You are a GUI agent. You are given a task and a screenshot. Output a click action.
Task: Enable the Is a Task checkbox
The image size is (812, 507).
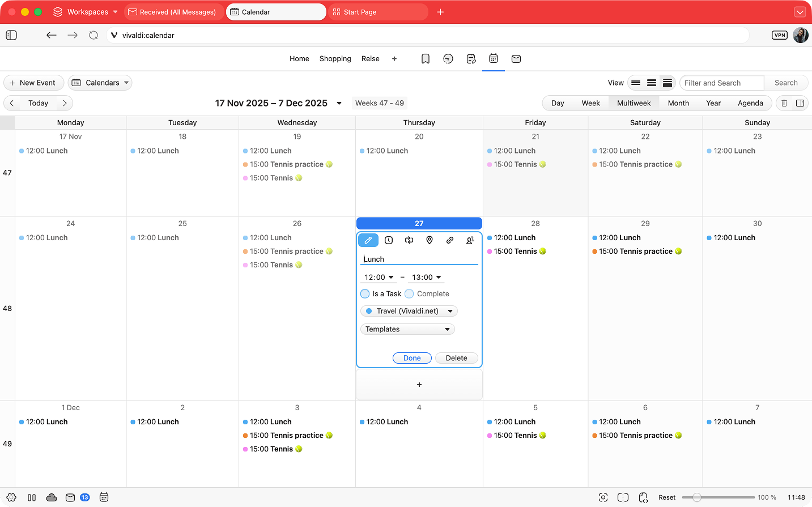pyautogui.click(x=365, y=294)
